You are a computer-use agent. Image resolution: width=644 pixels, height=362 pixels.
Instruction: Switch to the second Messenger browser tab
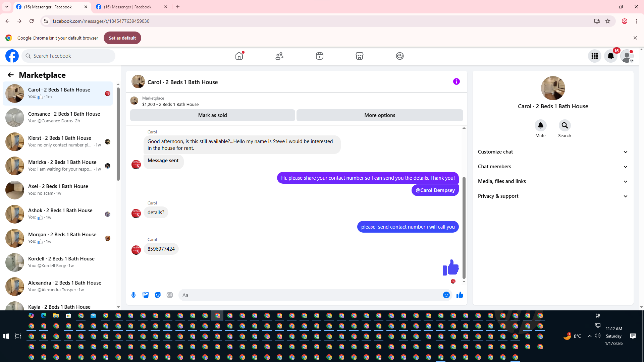(131, 7)
